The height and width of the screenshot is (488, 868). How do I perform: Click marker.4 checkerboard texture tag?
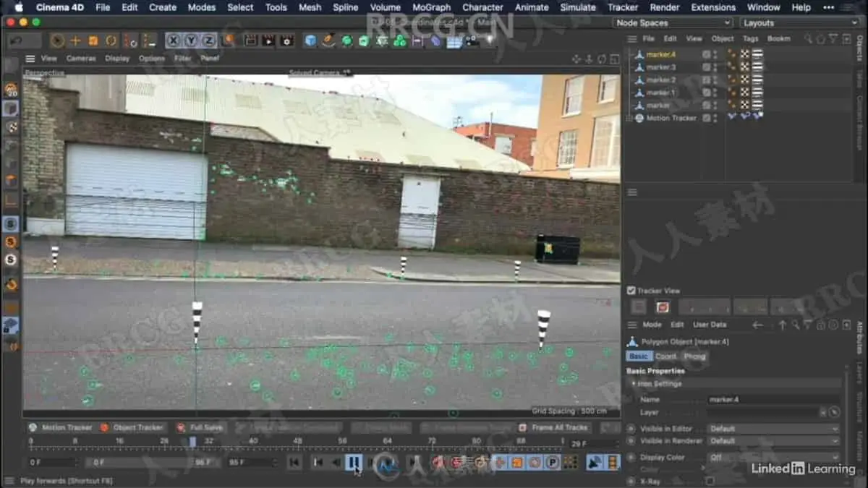coord(744,54)
